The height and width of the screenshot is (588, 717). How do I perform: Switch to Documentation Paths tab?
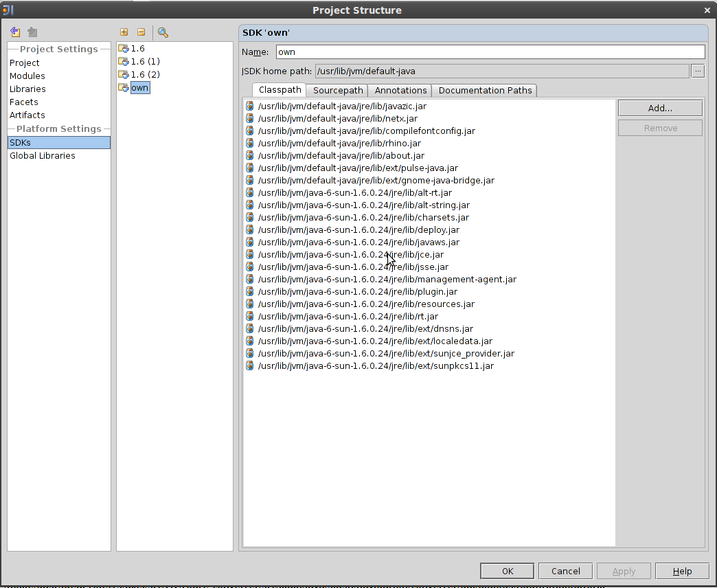pos(485,91)
